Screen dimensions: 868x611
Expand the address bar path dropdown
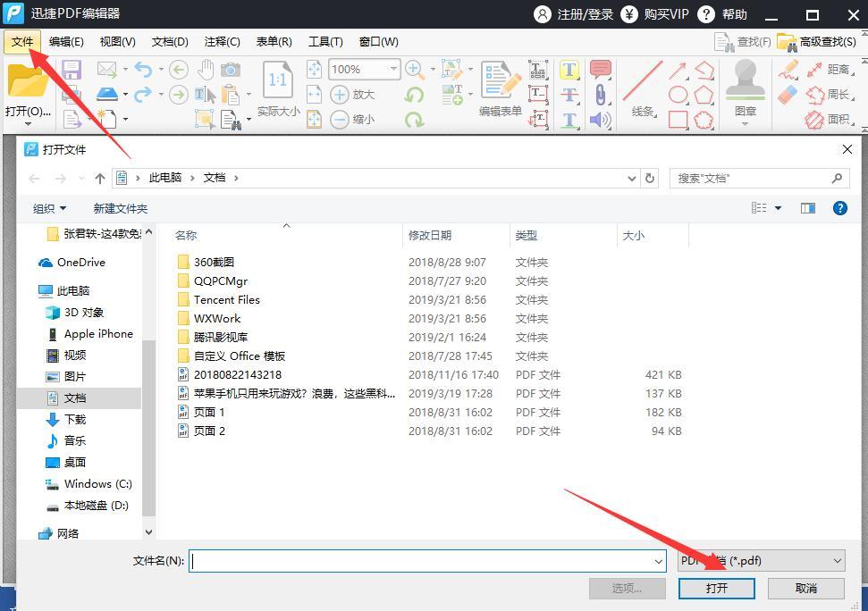pos(632,178)
